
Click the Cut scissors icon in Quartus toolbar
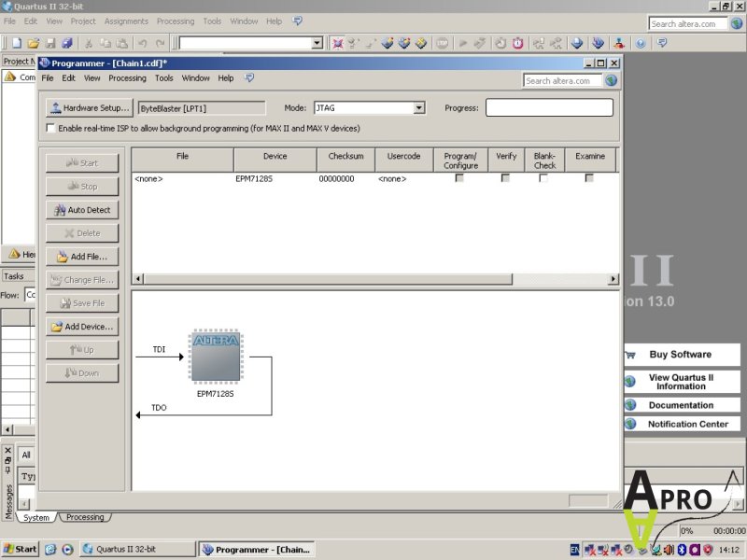click(x=88, y=43)
